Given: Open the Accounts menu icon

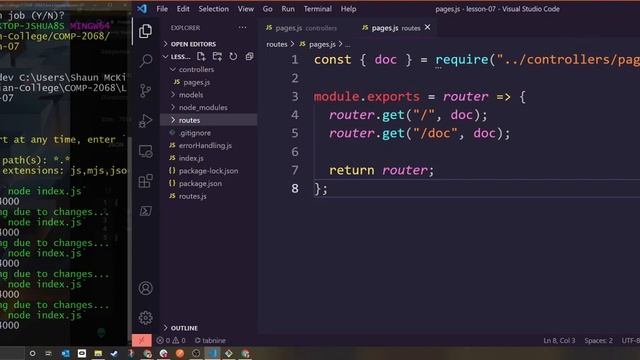Looking at the screenshot, I should point(145,288).
